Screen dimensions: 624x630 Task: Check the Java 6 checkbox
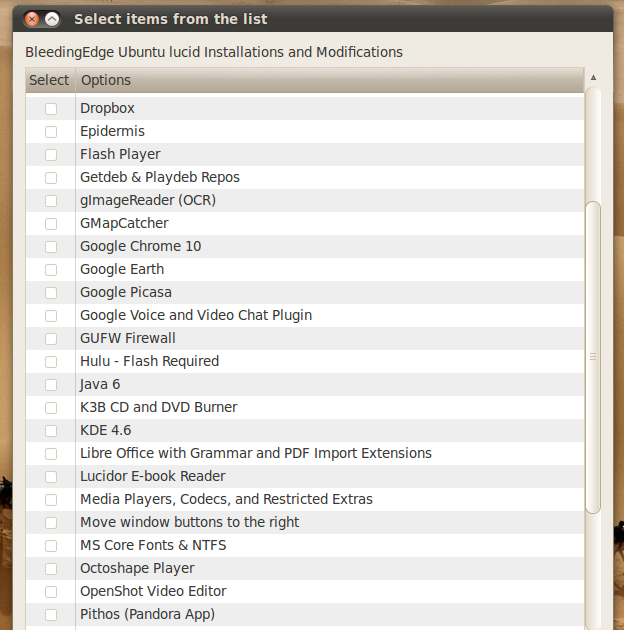coord(51,385)
